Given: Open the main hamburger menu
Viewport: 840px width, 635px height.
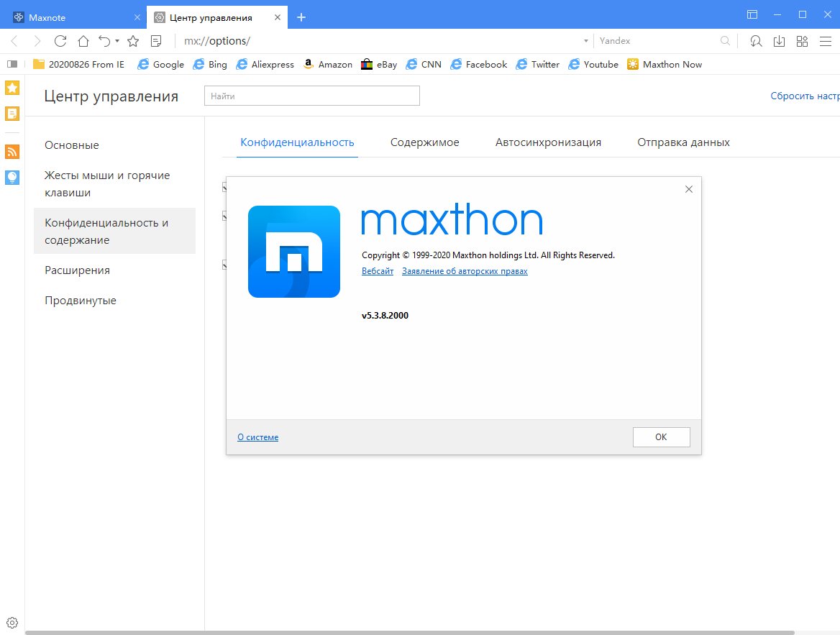Looking at the screenshot, I should click(x=825, y=41).
